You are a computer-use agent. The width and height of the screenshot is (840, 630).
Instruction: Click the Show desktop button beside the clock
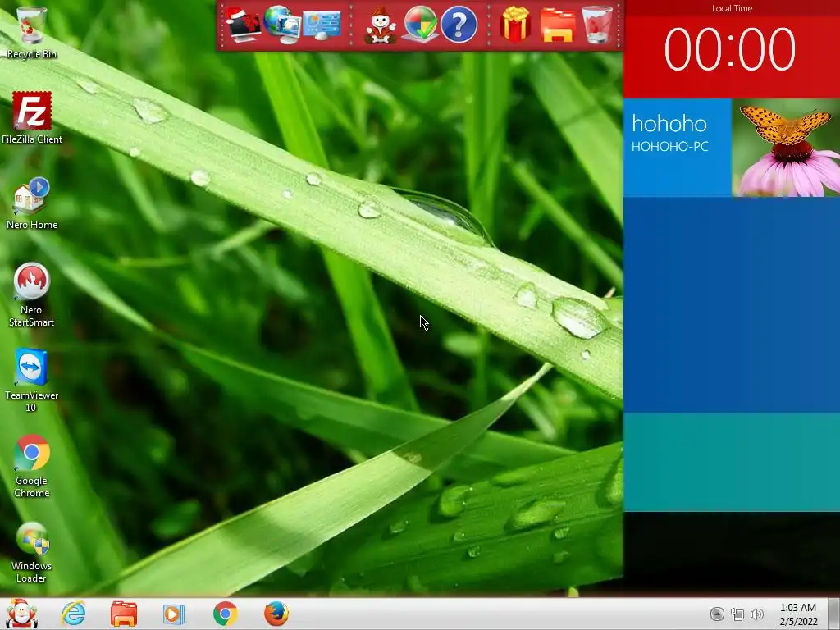point(833,614)
